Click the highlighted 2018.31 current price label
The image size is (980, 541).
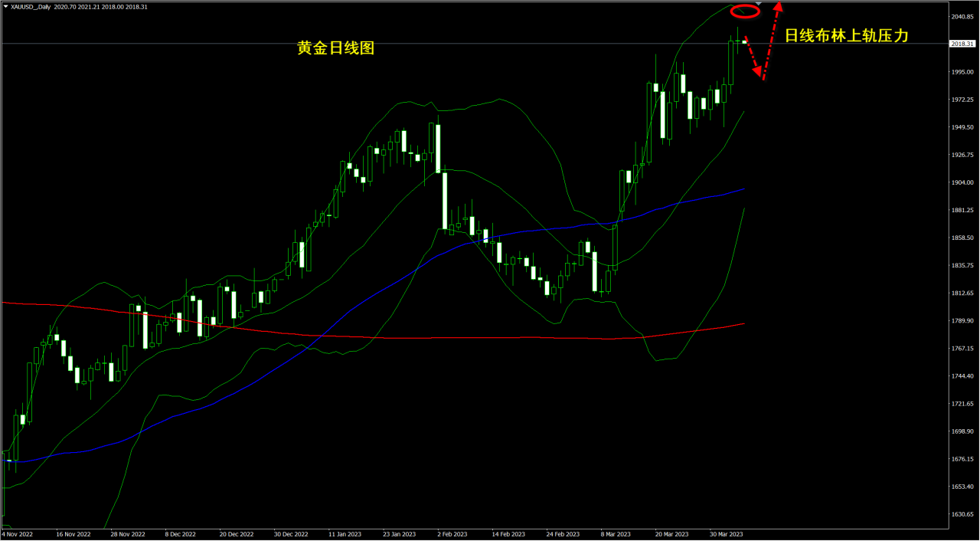click(961, 44)
